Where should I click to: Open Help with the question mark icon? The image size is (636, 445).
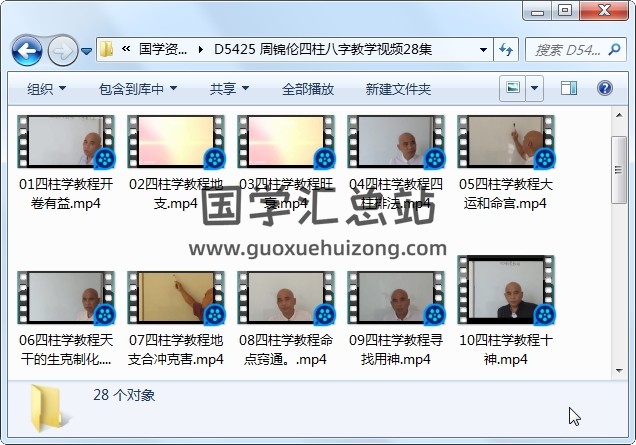605,88
